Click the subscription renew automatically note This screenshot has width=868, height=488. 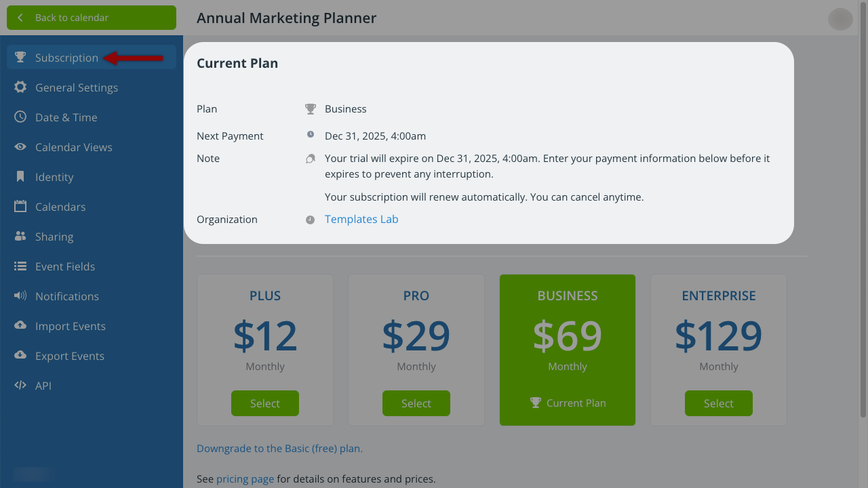484,197
